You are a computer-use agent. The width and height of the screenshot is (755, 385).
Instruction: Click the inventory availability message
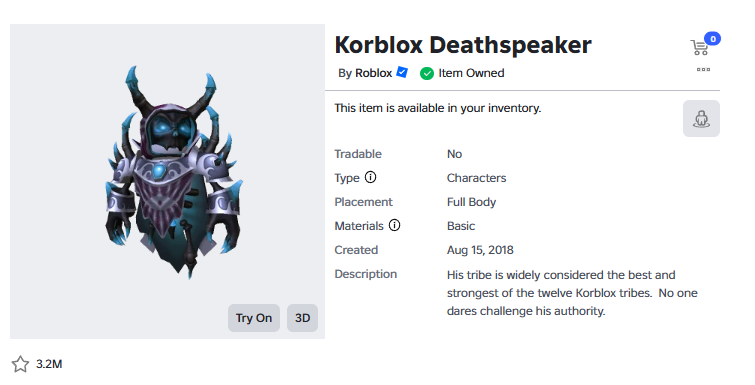[438, 108]
